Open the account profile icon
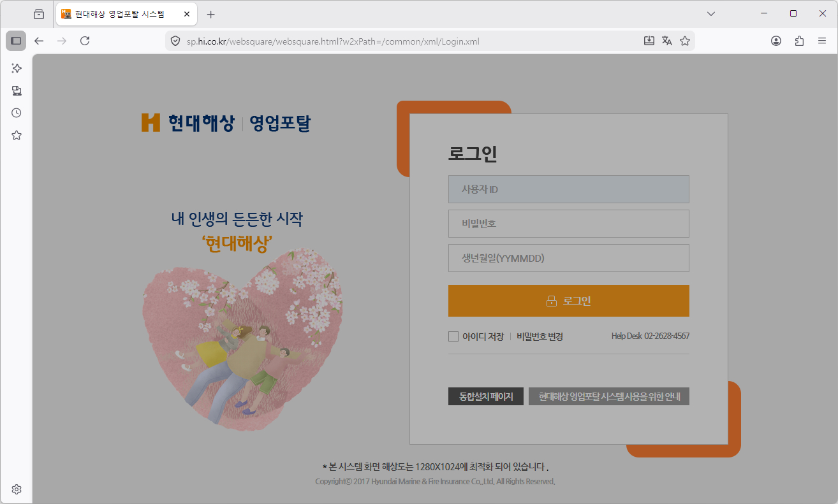This screenshot has width=838, height=504. [776, 41]
